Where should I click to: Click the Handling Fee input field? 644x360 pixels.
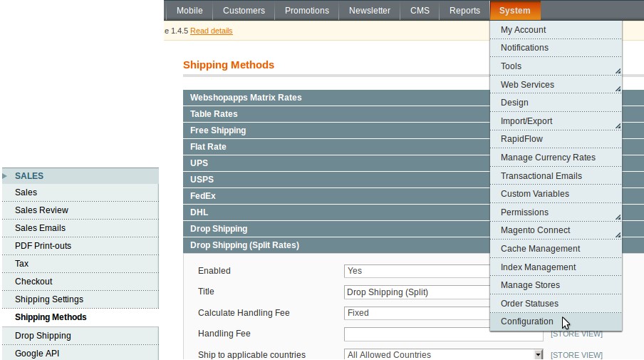(x=444, y=334)
